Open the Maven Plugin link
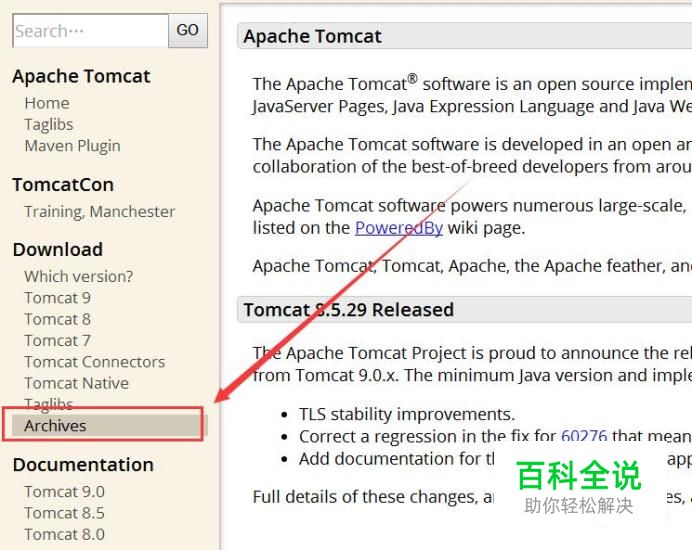This screenshot has height=550, width=692. (x=72, y=146)
